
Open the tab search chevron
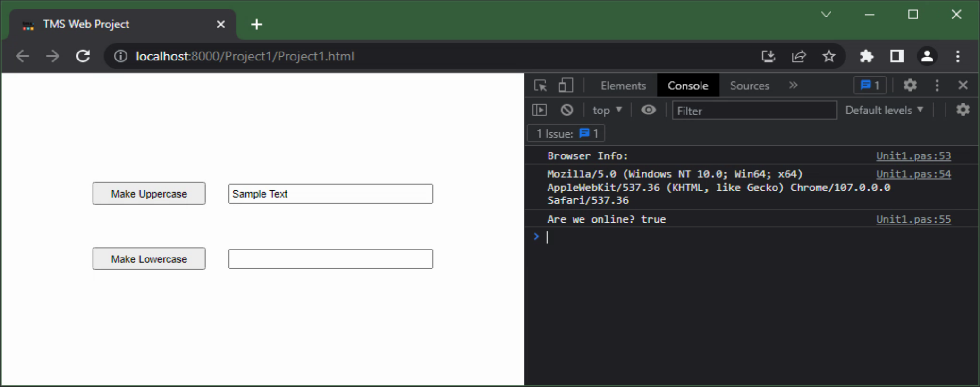pos(826,15)
